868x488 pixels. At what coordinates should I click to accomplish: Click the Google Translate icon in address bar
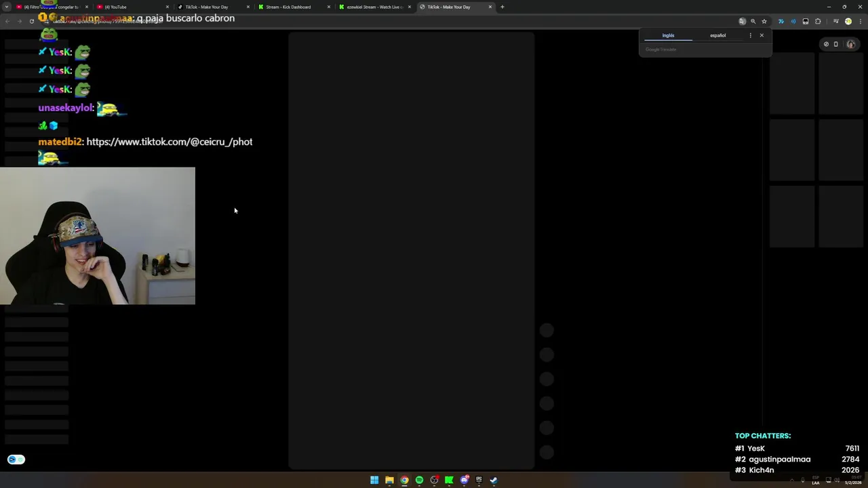(x=742, y=21)
